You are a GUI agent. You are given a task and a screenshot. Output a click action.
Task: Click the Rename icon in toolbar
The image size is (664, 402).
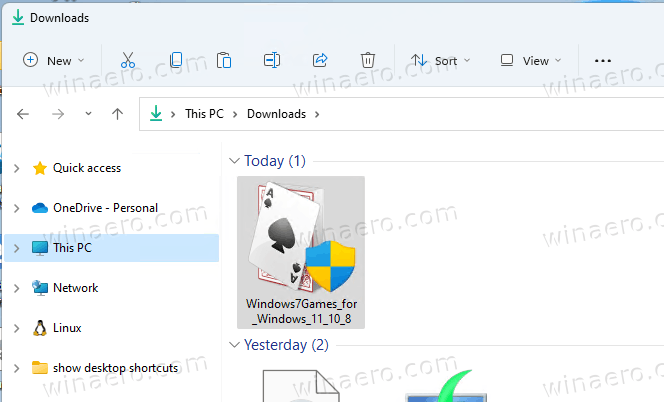pyautogui.click(x=271, y=60)
